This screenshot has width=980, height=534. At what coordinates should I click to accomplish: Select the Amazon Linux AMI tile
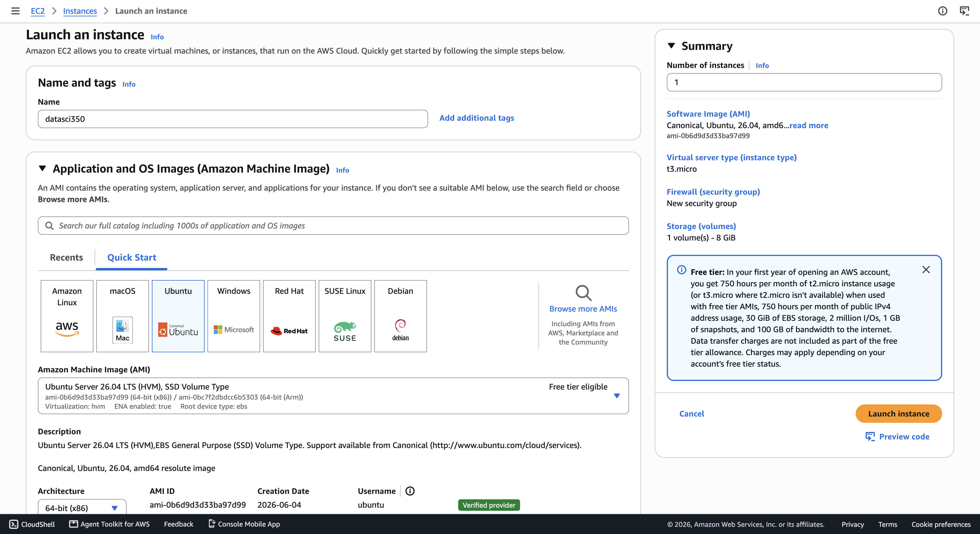(x=67, y=316)
